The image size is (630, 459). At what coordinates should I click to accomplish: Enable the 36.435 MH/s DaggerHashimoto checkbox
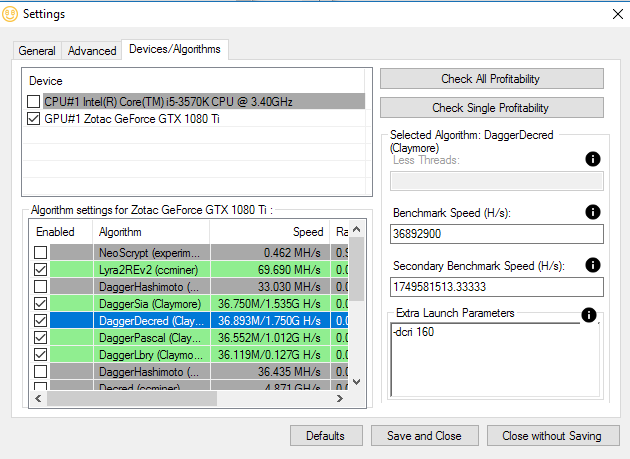tap(40, 371)
